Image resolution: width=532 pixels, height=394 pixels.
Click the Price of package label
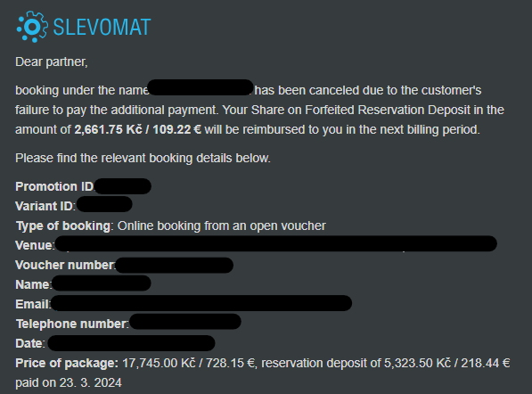point(67,363)
